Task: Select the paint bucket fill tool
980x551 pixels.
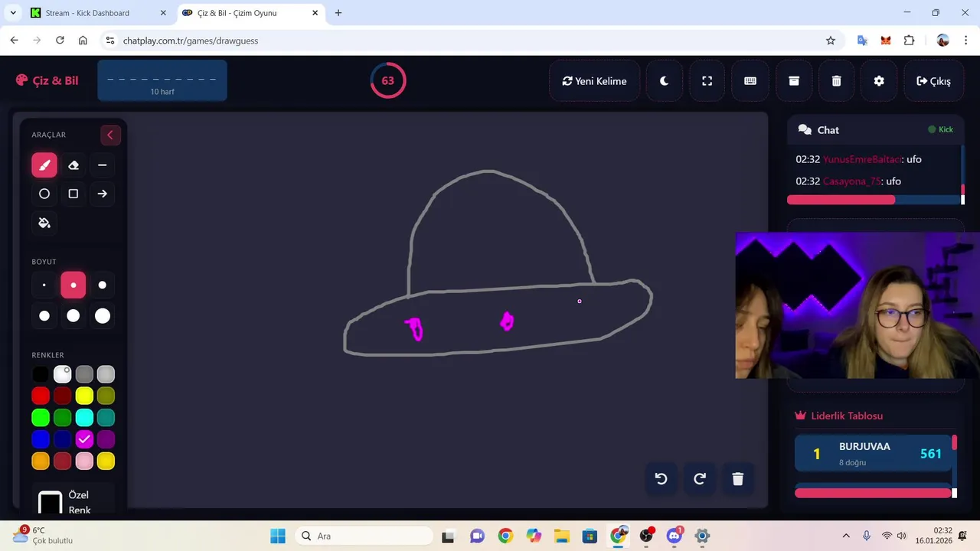Action: 44,223
